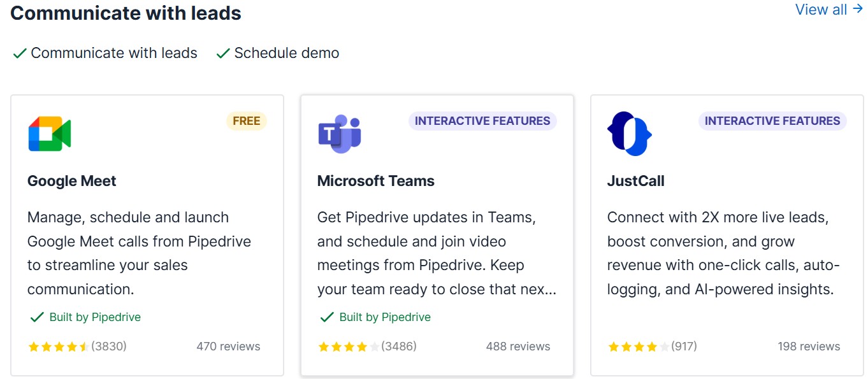Click Built by Pipedrive under Google Meet

(85, 317)
